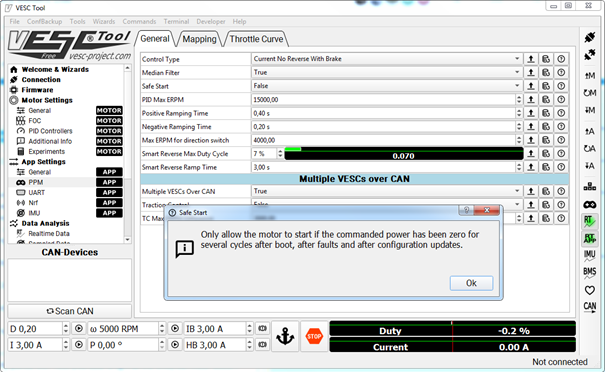The width and height of the screenshot is (605, 372).
Task: Click read-default icon for PID Max ERPM
Action: tap(546, 99)
